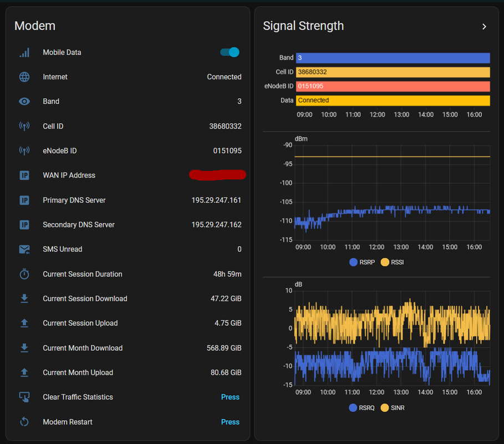Click the yellow Data Connected history bar
The height and width of the screenshot is (444, 504).
[x=393, y=100]
